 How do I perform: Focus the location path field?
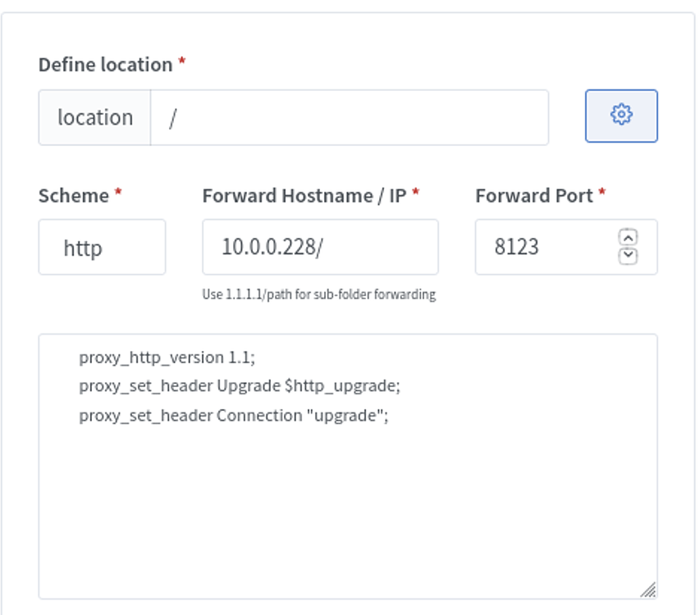pyautogui.click(x=349, y=117)
